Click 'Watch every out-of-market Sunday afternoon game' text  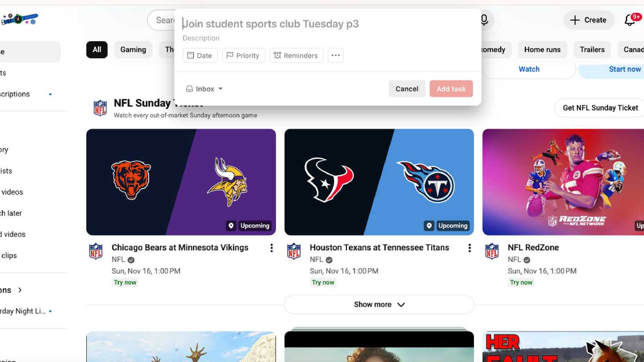(185, 115)
